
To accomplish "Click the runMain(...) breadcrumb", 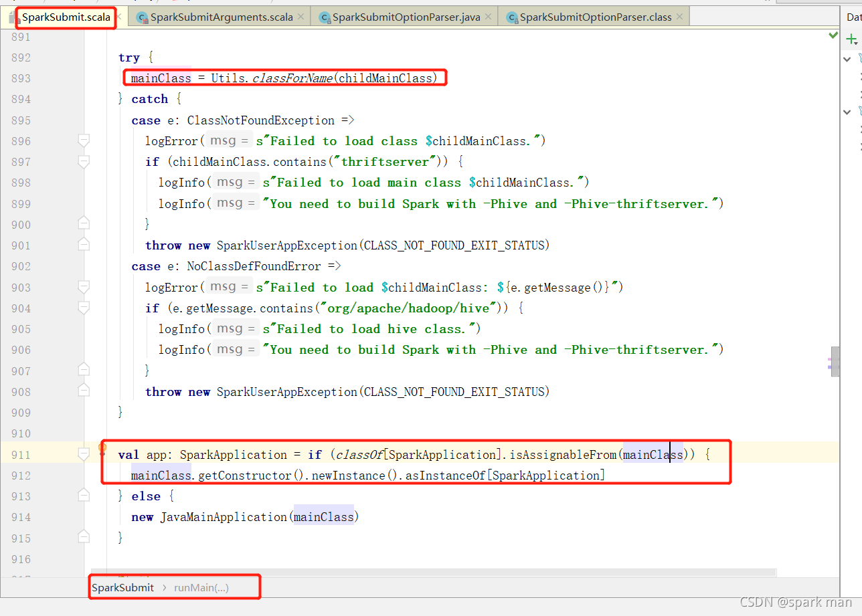I will (201, 587).
